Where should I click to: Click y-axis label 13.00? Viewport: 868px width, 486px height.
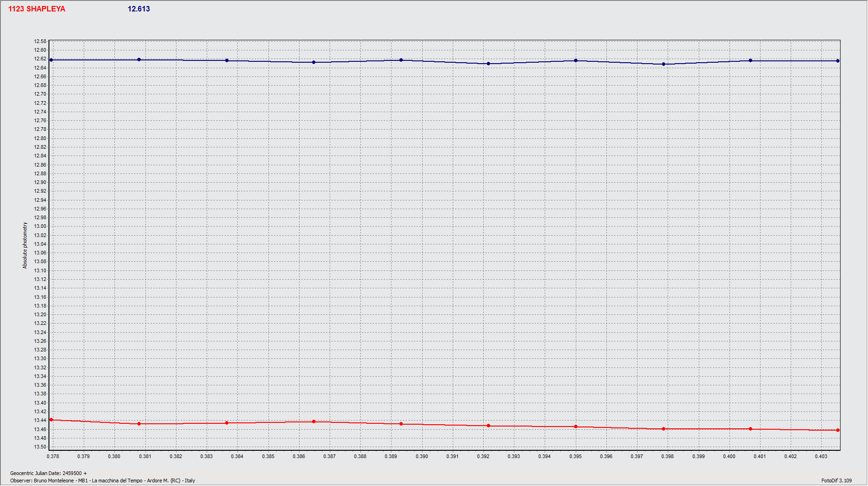click(40, 226)
